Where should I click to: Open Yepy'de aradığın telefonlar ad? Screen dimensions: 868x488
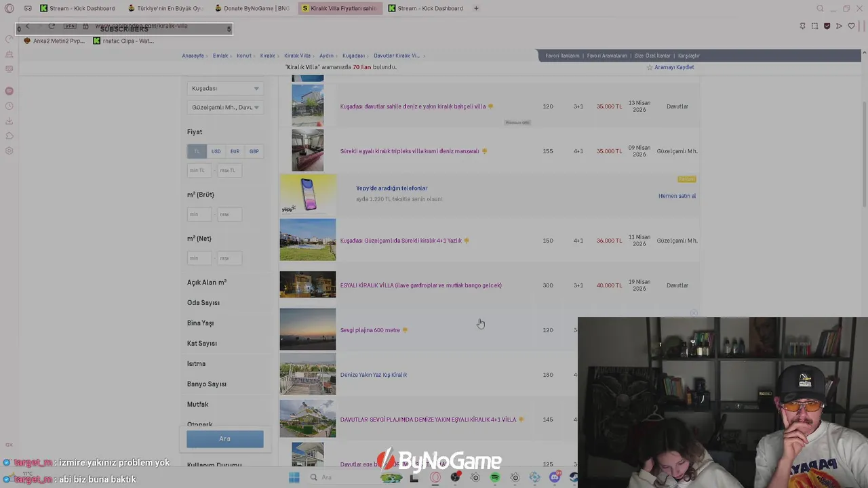click(x=392, y=188)
